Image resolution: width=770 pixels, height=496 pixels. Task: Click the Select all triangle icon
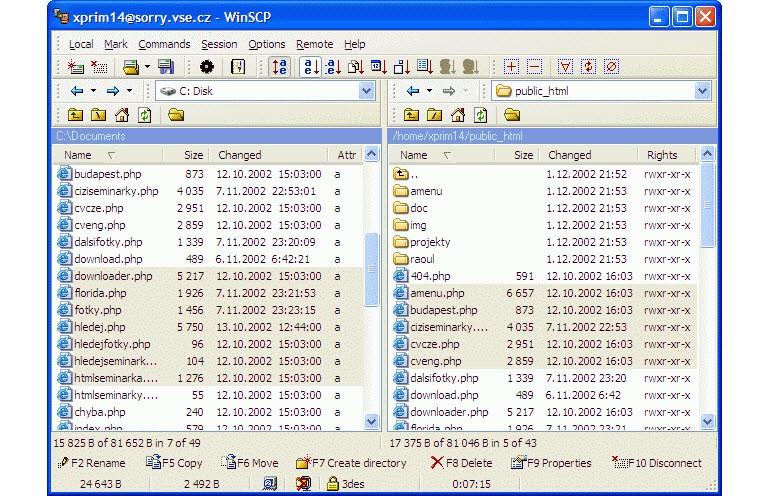pyautogui.click(x=565, y=67)
